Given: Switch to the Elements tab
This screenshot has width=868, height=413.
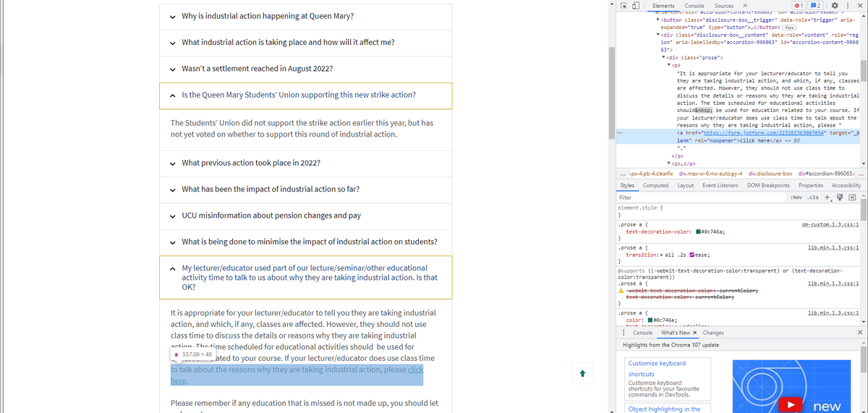Looking at the screenshot, I should 663,6.
